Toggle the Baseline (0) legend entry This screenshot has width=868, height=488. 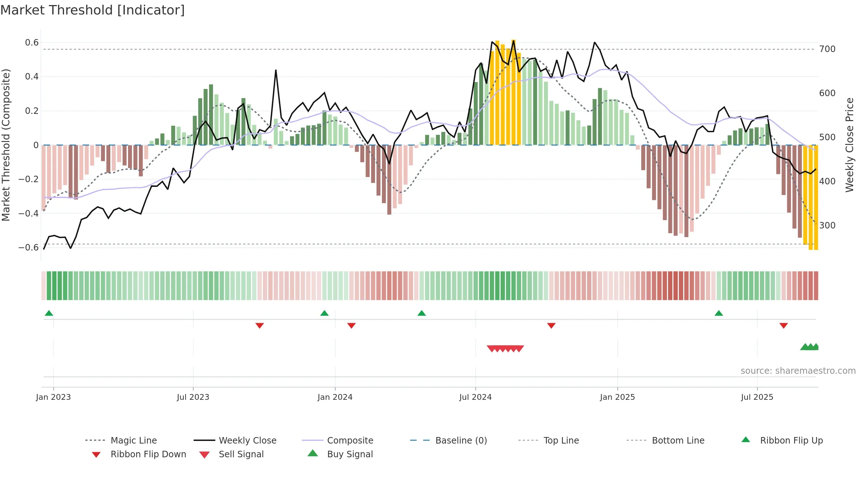(448, 440)
